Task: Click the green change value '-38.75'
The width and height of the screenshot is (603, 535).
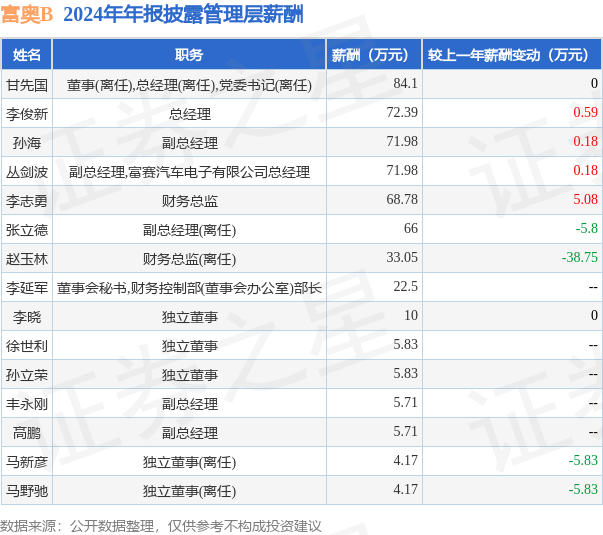Action: click(x=580, y=257)
